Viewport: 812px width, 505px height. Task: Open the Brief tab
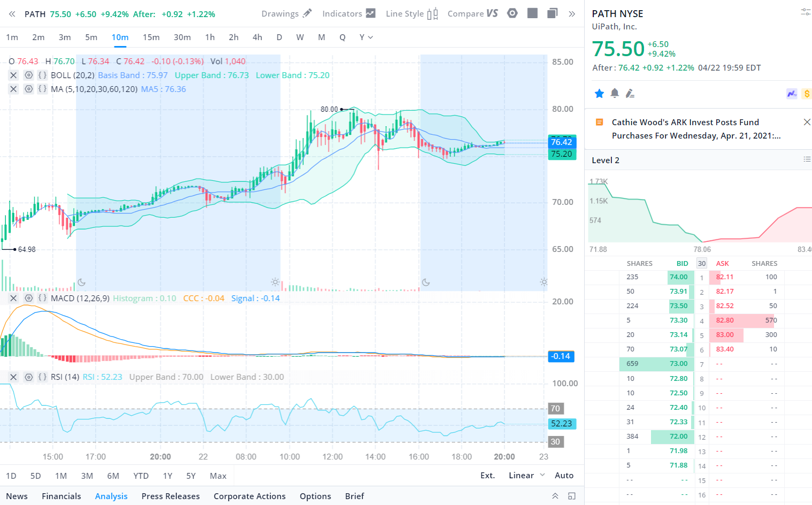coord(355,496)
